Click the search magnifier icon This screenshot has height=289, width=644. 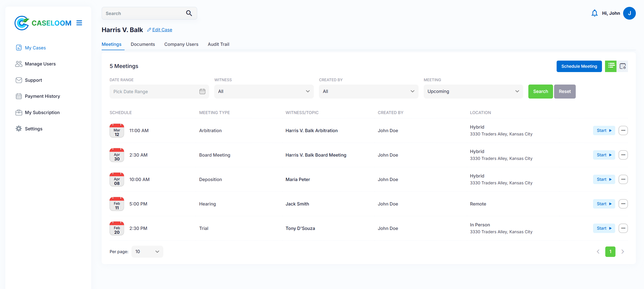[189, 13]
